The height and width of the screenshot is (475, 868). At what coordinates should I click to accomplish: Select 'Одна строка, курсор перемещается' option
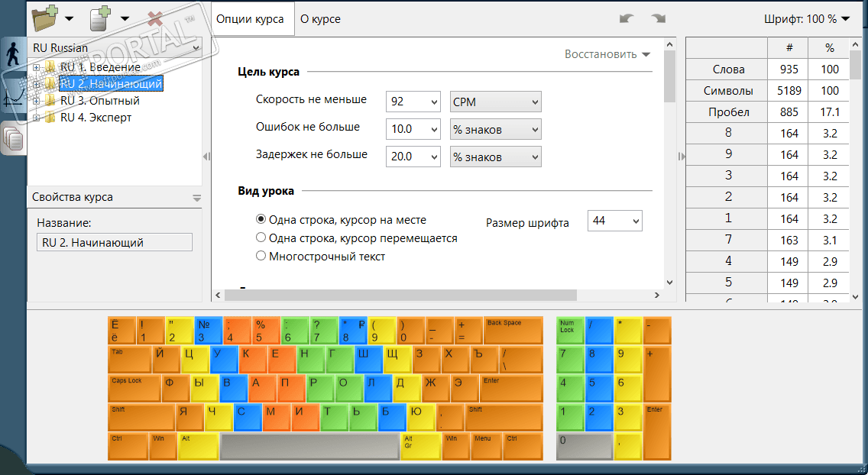pyautogui.click(x=261, y=237)
